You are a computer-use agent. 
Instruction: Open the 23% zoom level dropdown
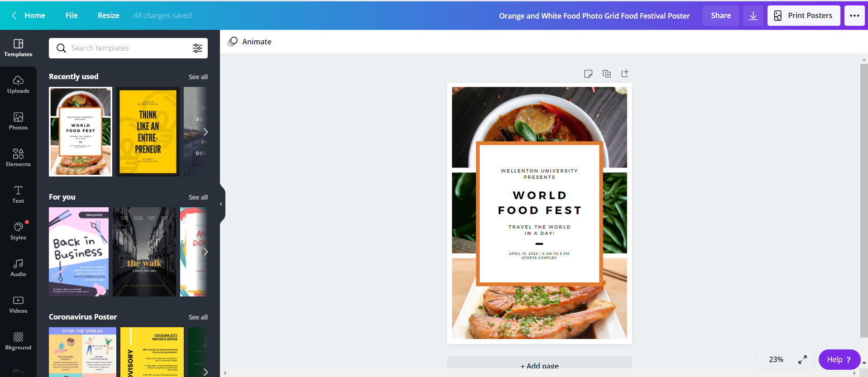[x=776, y=359]
